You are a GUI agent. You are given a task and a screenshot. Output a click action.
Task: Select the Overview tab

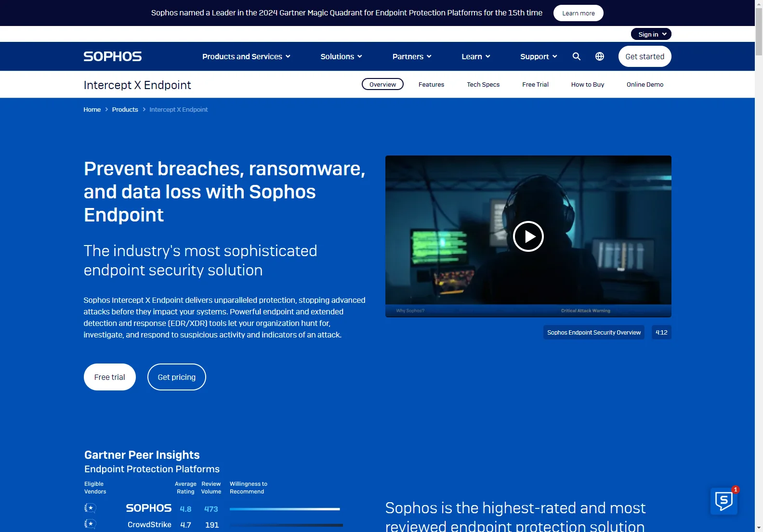[382, 84]
